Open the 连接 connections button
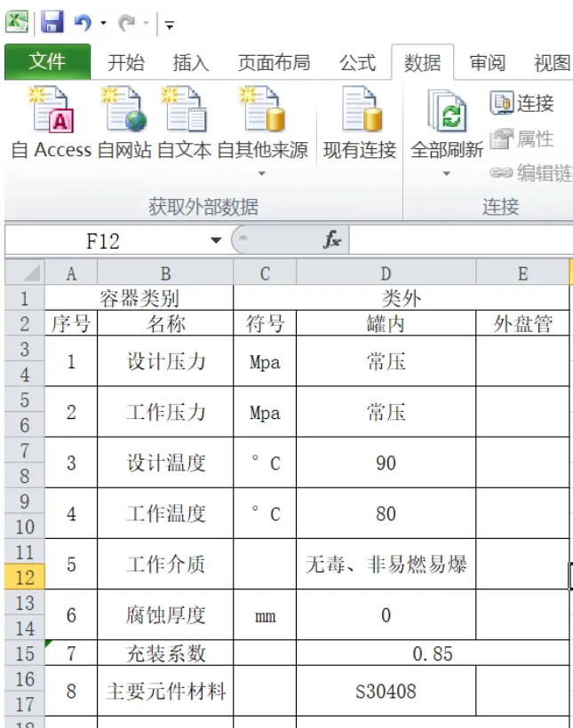This screenshot has width=573, height=728. click(x=521, y=103)
